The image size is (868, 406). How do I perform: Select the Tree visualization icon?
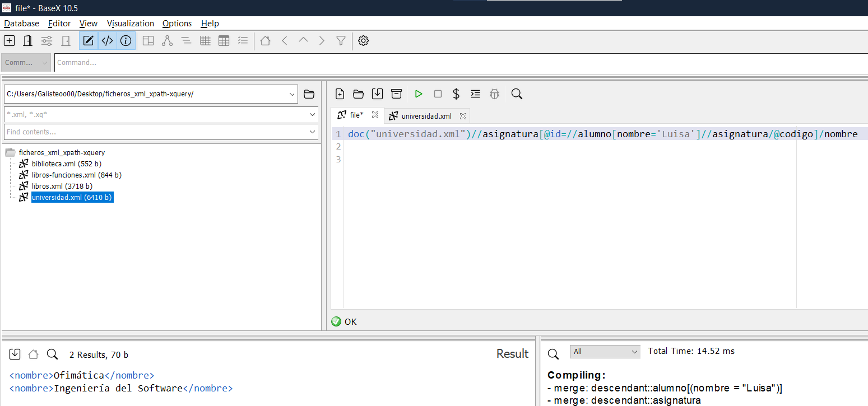pos(168,40)
